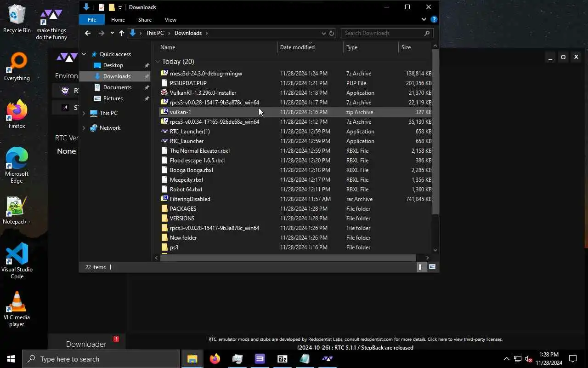Expand the This PC tree node
The width and height of the screenshot is (588, 368).
84,113
